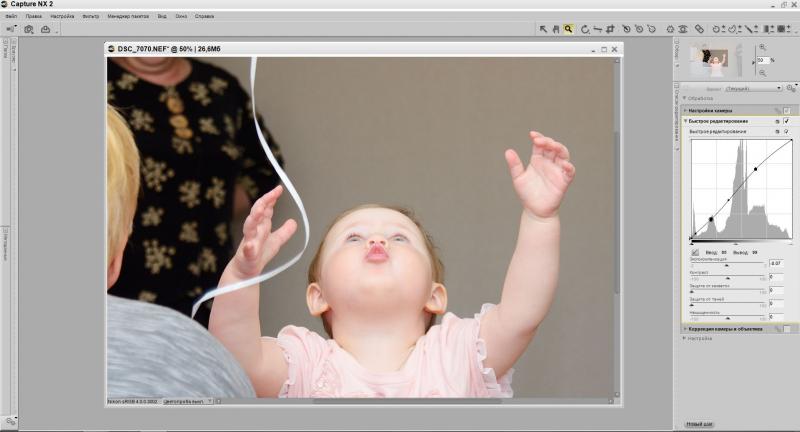Open the 'Справка' menu
The image size is (800, 432).
coord(205,16)
